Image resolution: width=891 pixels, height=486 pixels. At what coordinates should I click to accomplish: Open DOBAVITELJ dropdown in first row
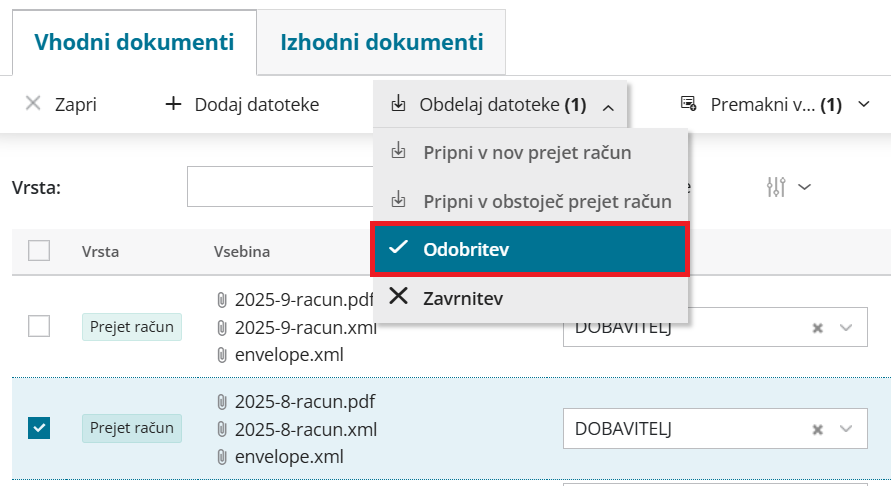click(846, 327)
